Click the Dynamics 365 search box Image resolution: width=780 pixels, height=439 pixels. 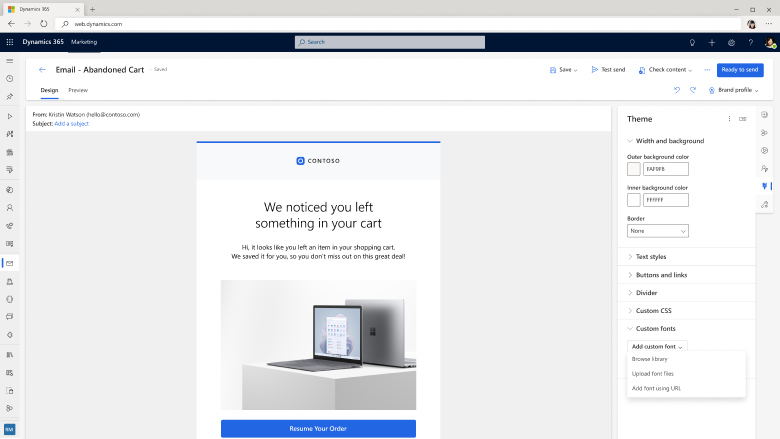coord(390,43)
